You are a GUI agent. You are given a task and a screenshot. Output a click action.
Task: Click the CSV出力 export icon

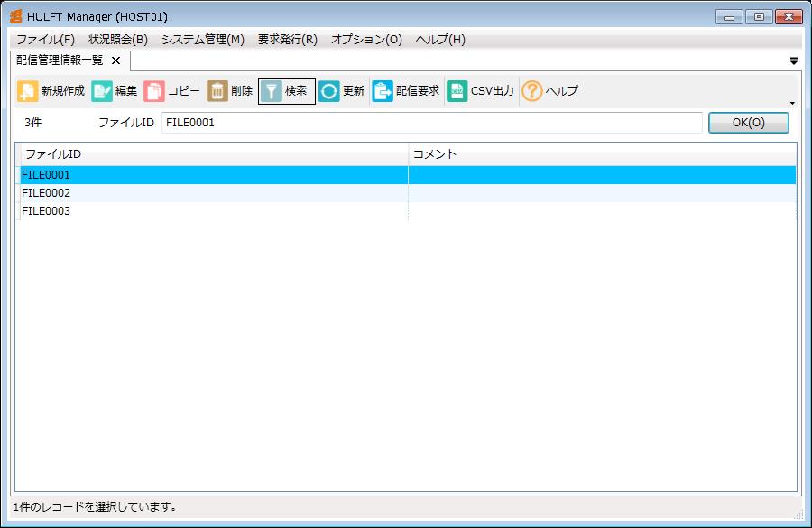point(457,91)
